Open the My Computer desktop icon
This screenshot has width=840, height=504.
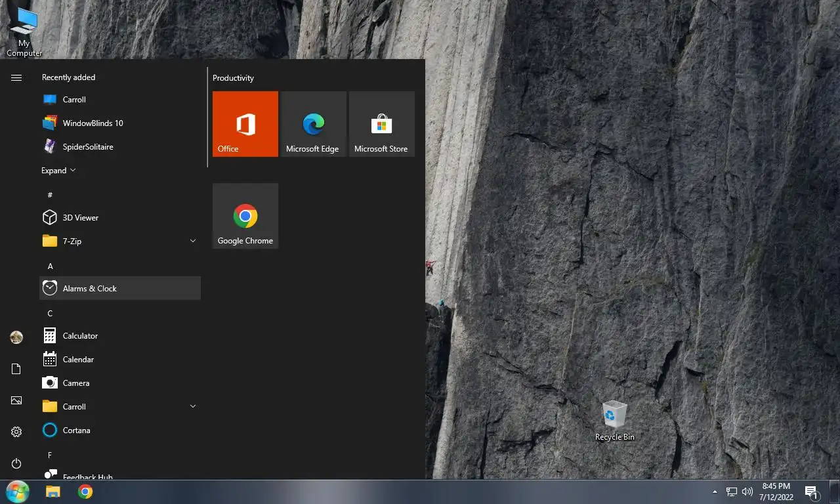coord(24,31)
